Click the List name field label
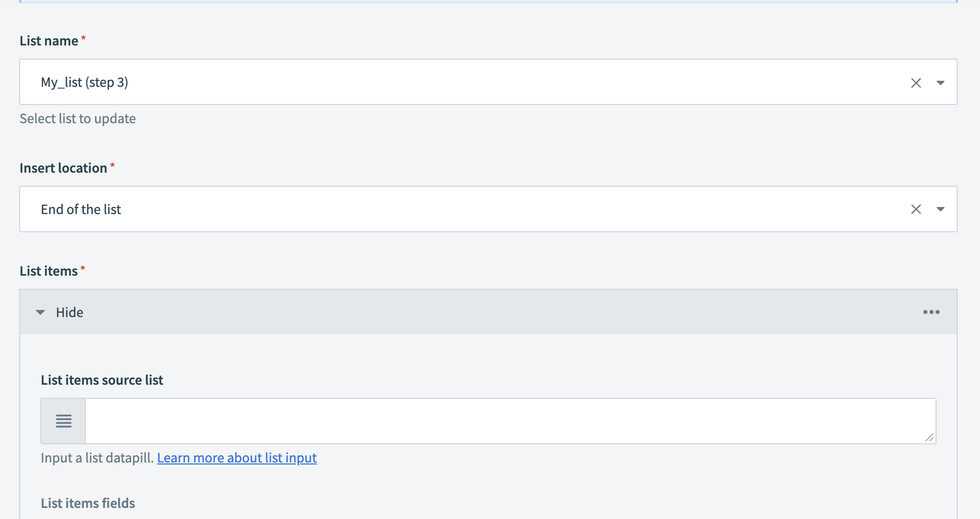The height and width of the screenshot is (519, 980). [x=49, y=41]
